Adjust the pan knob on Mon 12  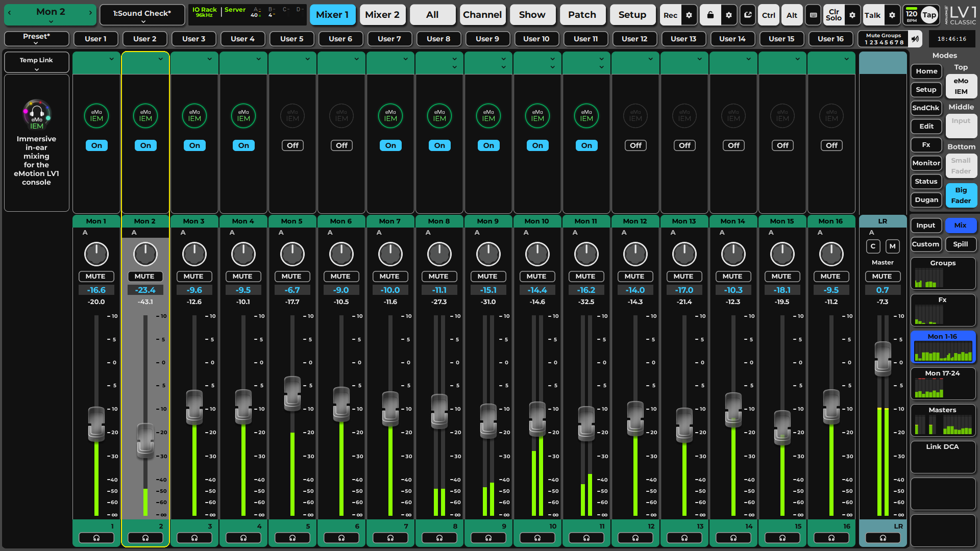click(x=635, y=254)
